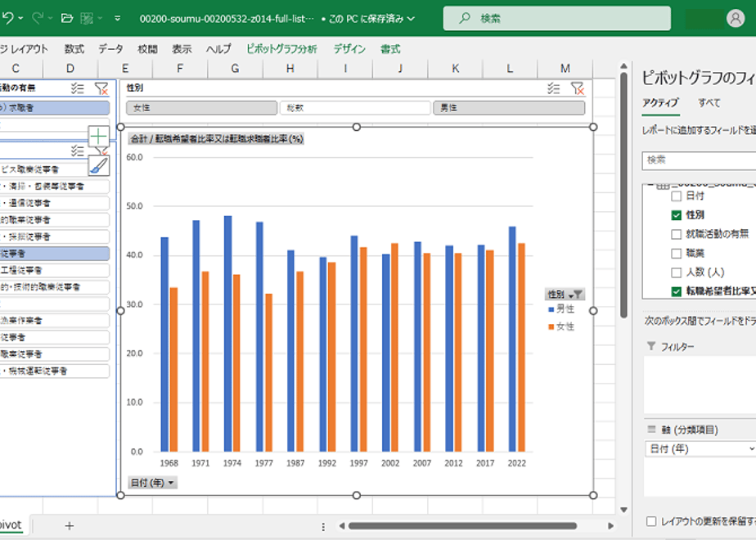Open the 日付 (年) field button on chart

point(152,483)
